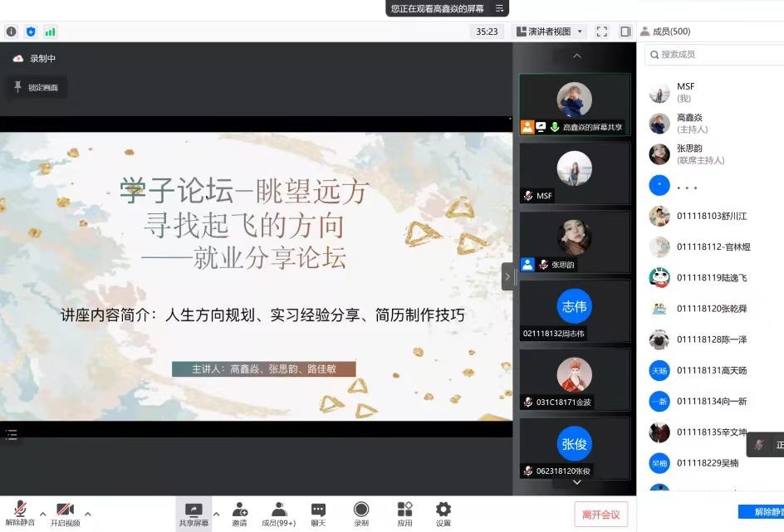Click the Record (录制) icon in toolbar
784x532 pixels.
coord(361,510)
